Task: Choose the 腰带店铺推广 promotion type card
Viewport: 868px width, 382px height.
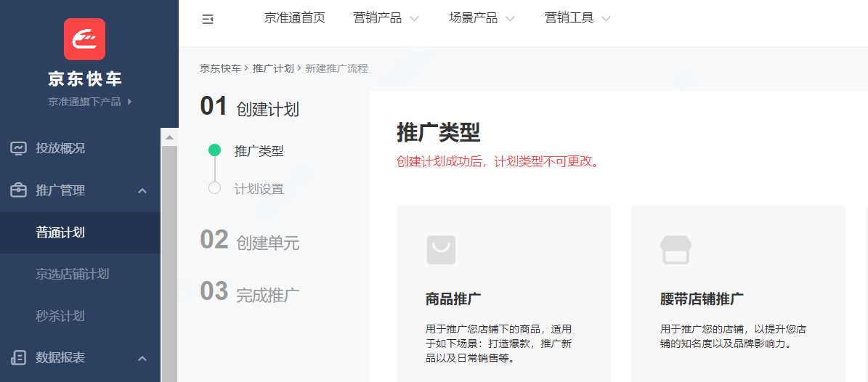Action: tap(739, 294)
